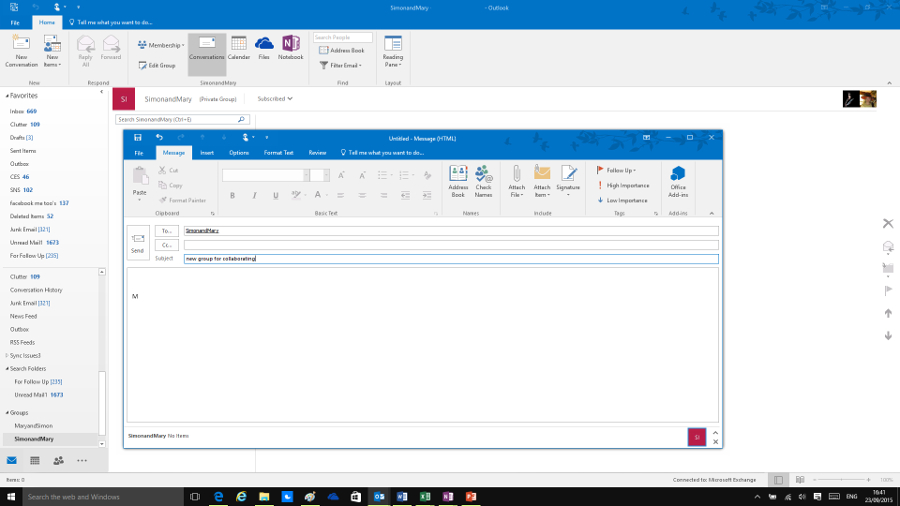
Task: Click the font color button
Action: [317, 196]
